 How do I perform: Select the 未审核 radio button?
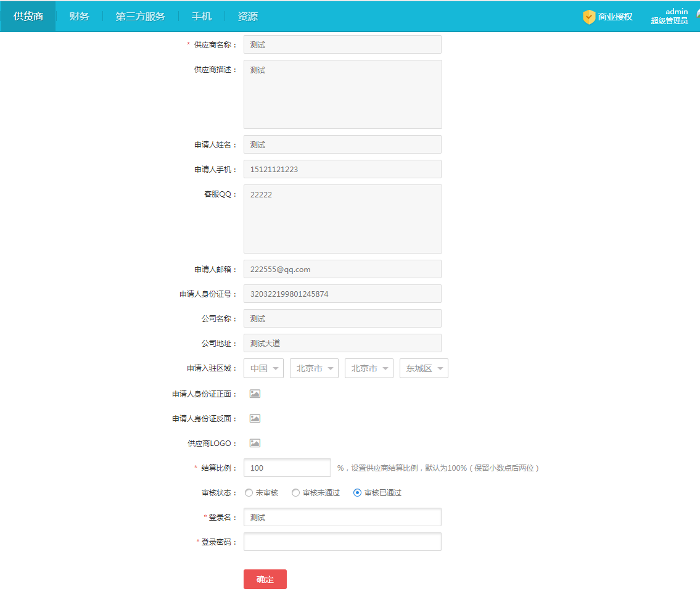click(x=249, y=493)
